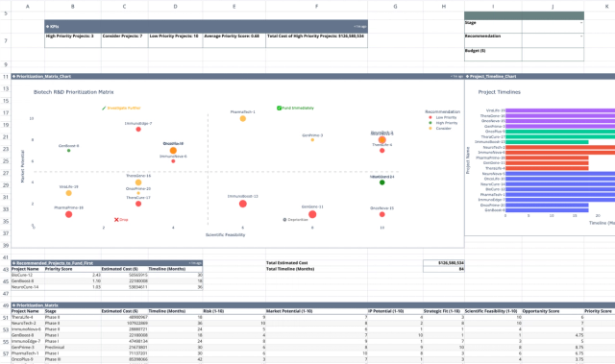Click 'Average Priority Score: 0.68' KPI cell
The width and height of the screenshot is (615, 364).
click(234, 40)
